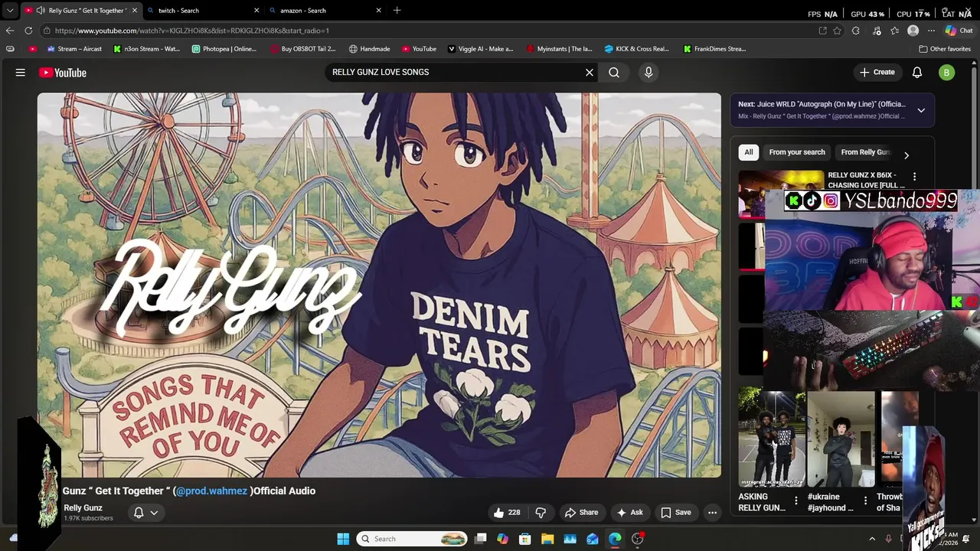Screen dimensions: 980x551
Task: Select the All filter chip
Action: (749, 152)
